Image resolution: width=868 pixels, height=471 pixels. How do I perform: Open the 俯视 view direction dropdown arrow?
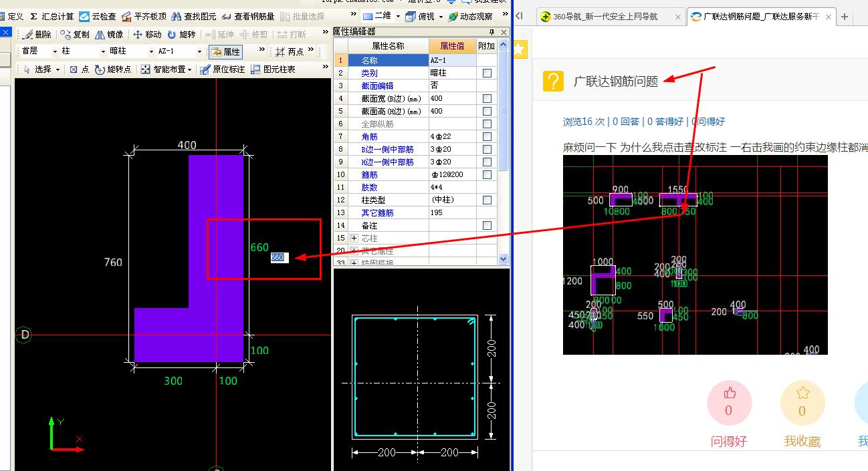click(x=441, y=17)
